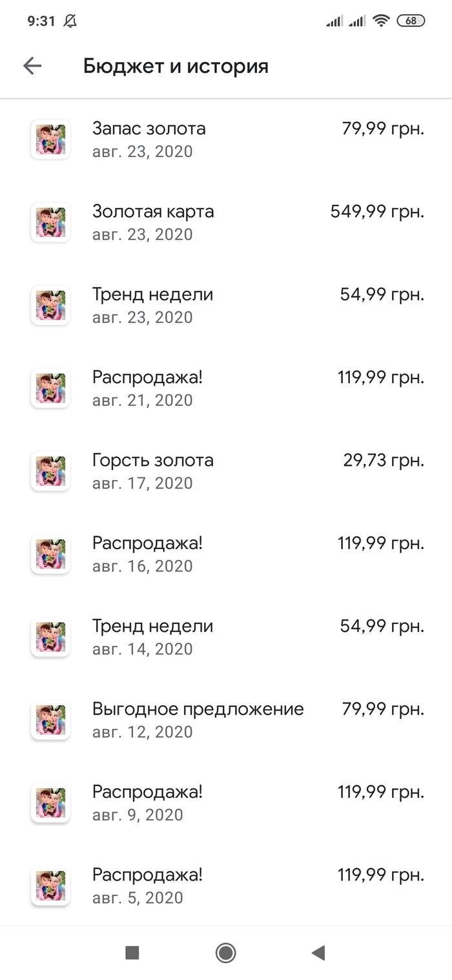Tap app icon beside Горсть золота

(x=50, y=471)
